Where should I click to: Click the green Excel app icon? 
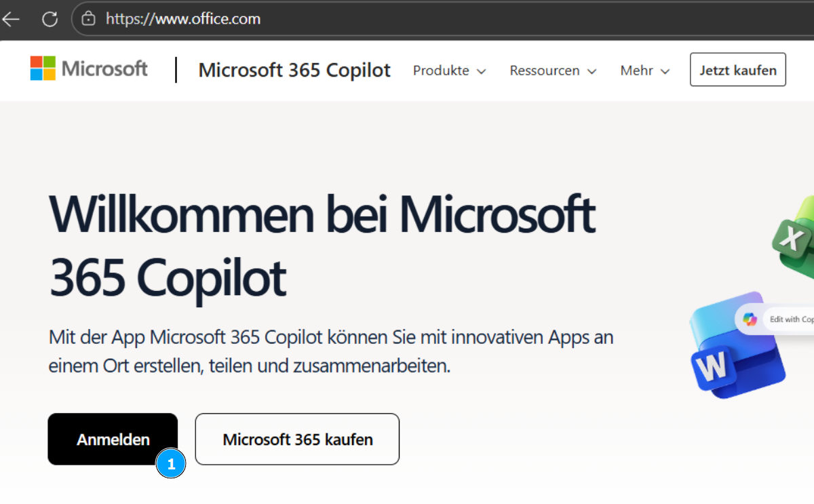coord(795,239)
